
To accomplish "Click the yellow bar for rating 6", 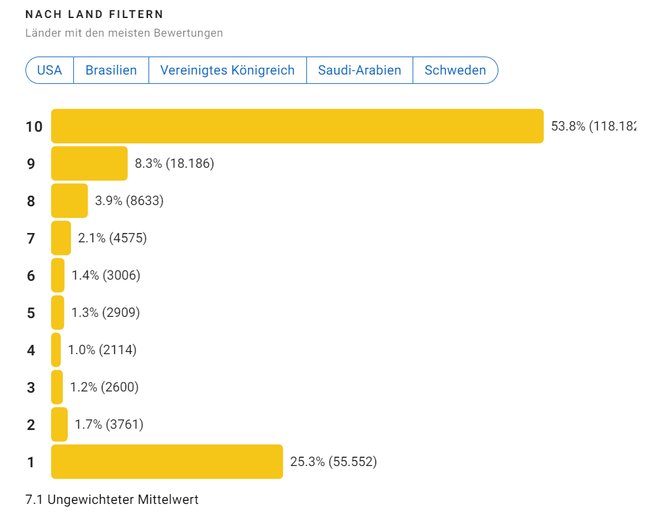I will pyautogui.click(x=58, y=275).
